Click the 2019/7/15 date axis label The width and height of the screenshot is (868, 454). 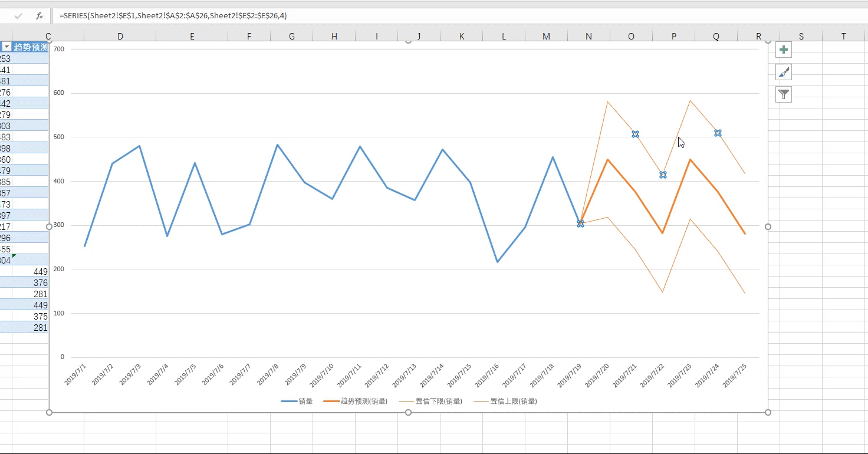(460, 375)
